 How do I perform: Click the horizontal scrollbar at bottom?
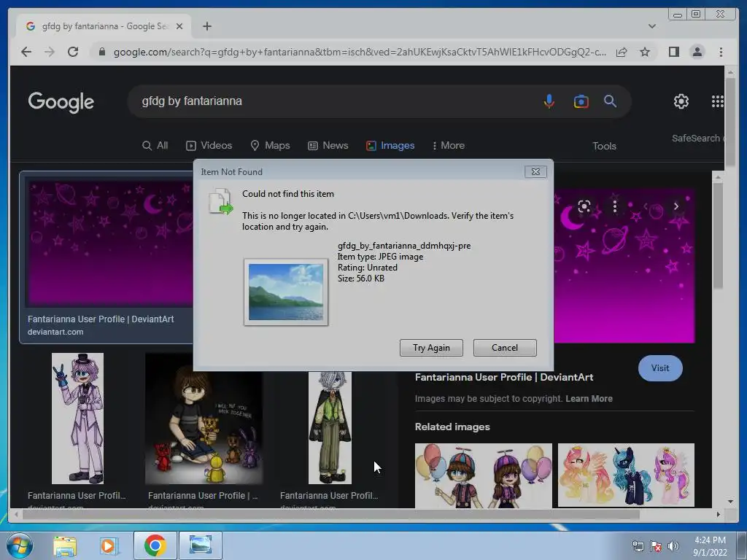click(x=330, y=514)
